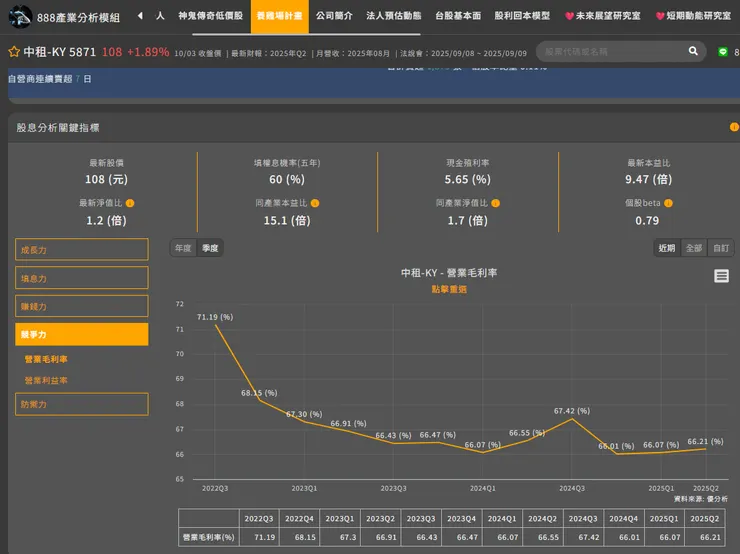This screenshot has width=740, height=554.
Task: Click the 2024Q3 x-axis label
Action: (x=572, y=488)
